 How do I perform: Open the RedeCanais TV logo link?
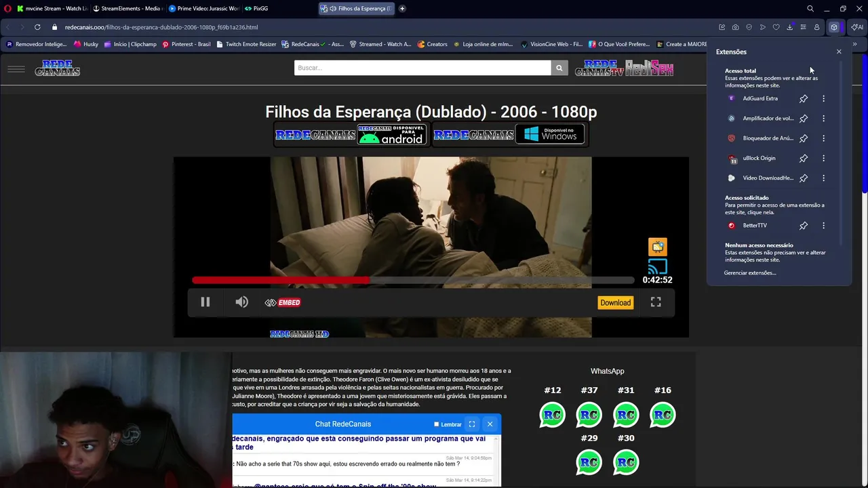click(599, 68)
